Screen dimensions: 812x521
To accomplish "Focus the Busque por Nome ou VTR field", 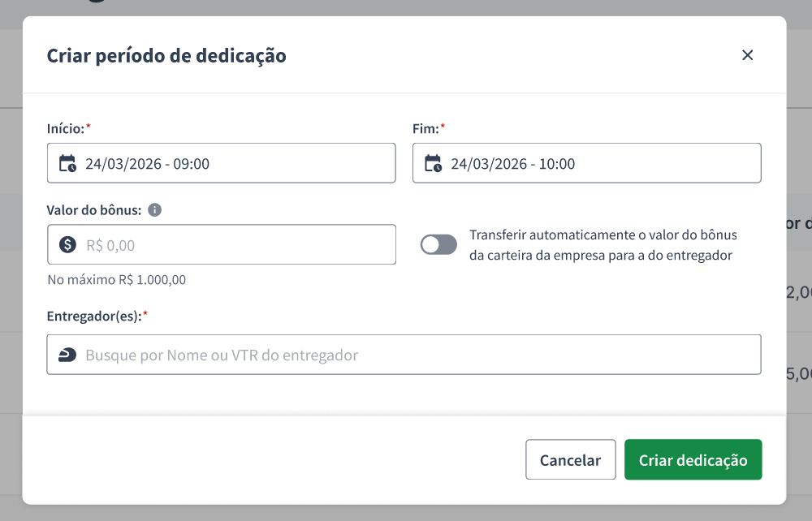I will (x=404, y=355).
